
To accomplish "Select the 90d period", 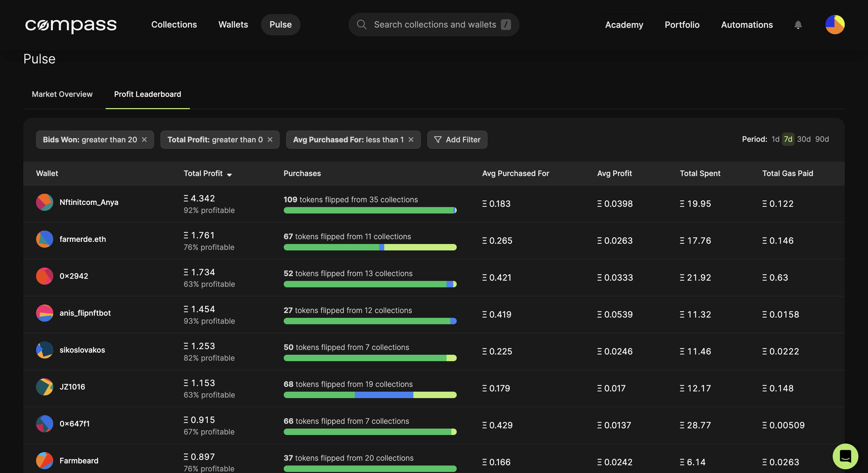I will point(822,139).
